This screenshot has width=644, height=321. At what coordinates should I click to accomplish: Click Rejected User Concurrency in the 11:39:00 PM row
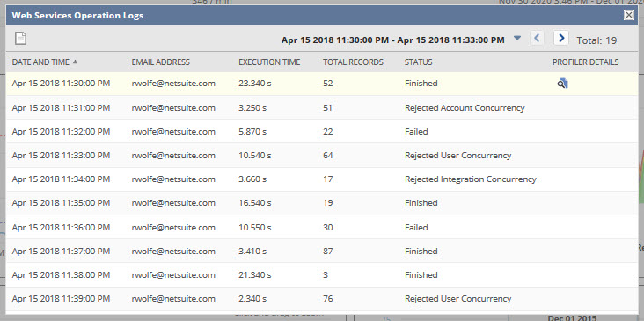point(458,299)
